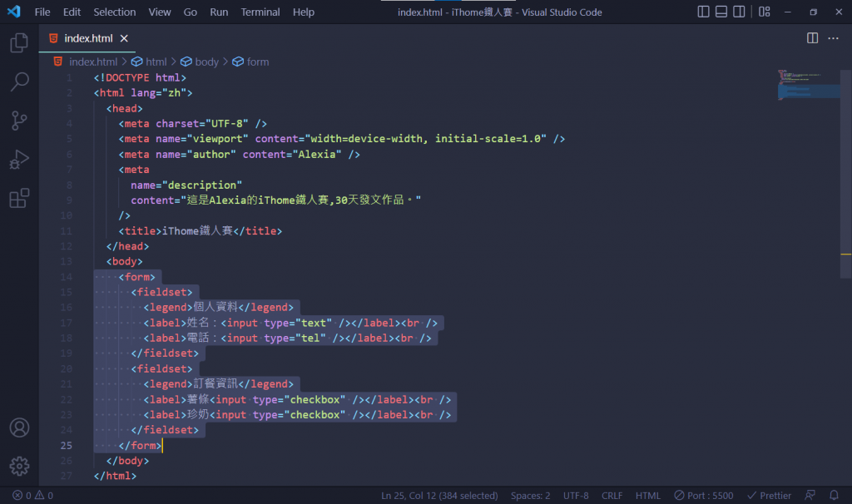Click the </body> closing tag
Image resolution: width=852 pixels, height=504 pixels.
127,461
